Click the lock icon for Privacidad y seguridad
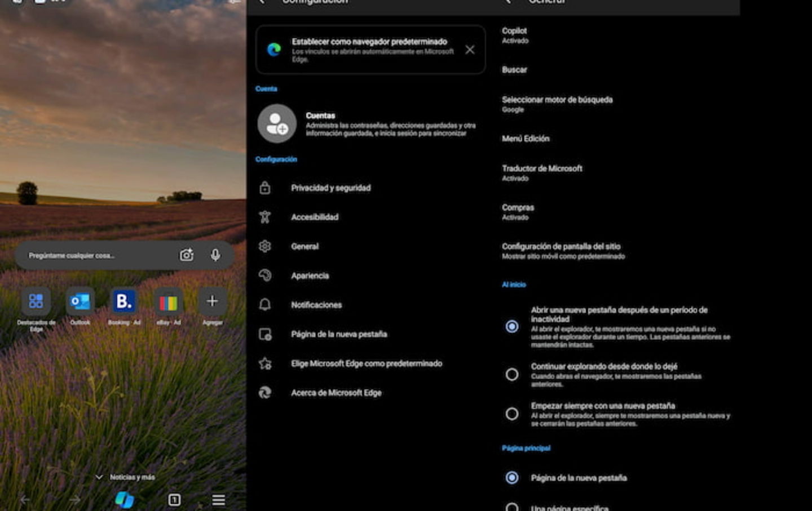 [265, 188]
